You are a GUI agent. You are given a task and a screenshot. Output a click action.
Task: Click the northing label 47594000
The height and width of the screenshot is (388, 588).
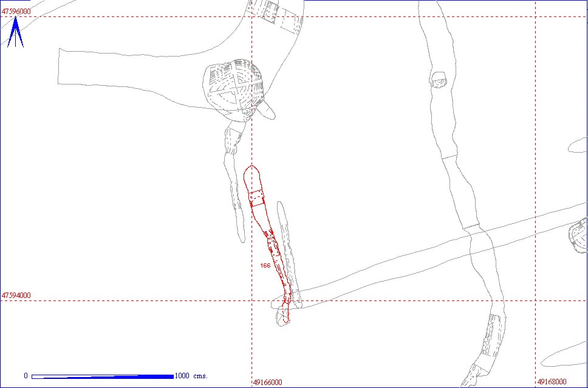[x=16, y=296]
